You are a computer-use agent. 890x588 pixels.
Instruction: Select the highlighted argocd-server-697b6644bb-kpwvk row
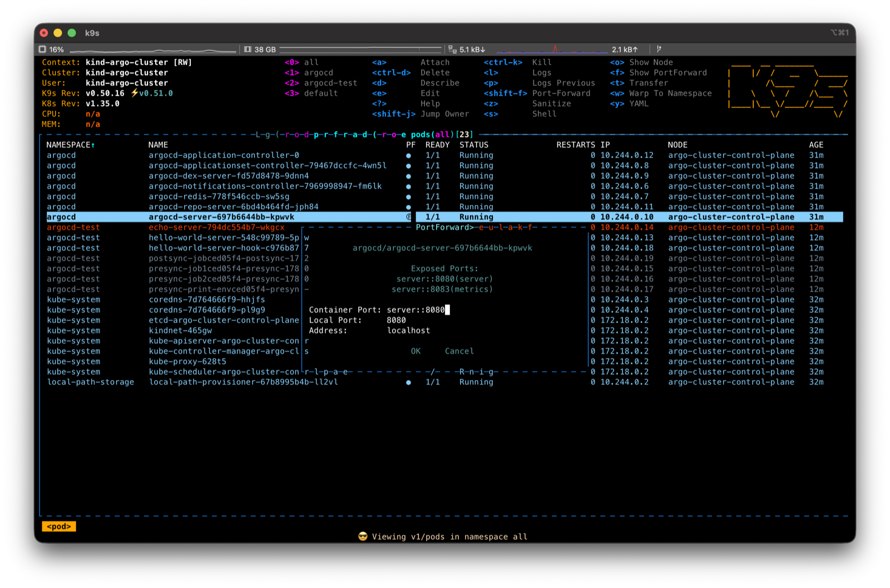coord(444,217)
